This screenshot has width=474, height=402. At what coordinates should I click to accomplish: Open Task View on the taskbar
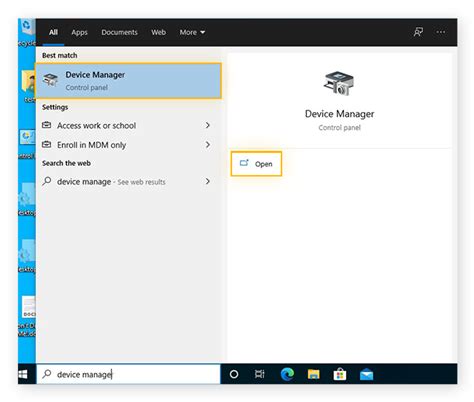[x=260, y=374]
